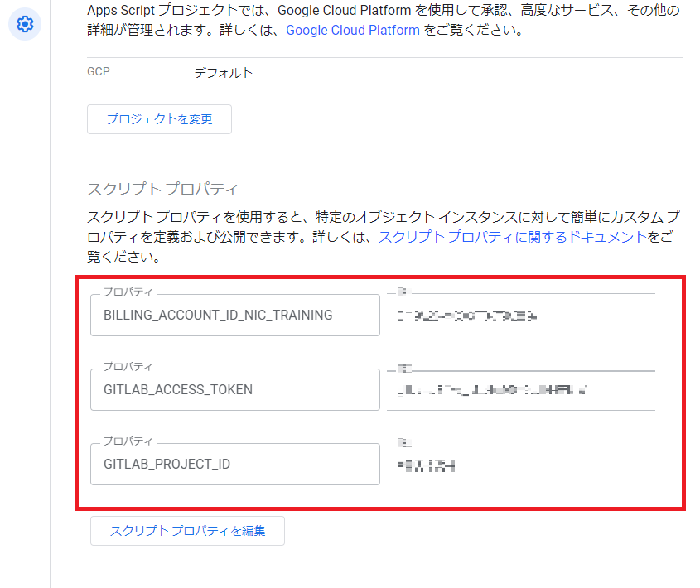700x588 pixels.
Task: Click プロパティ label above BILLING_ACCOUNT_ID_NIC_TRAINING
Action: click(x=128, y=292)
